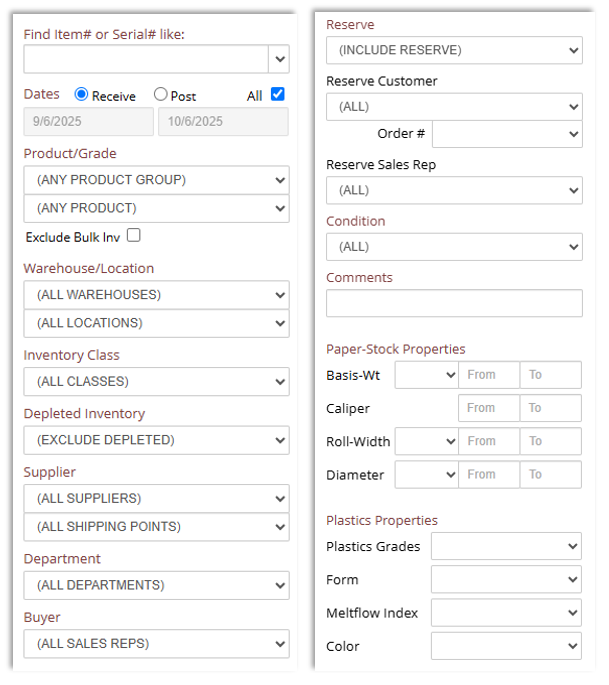
Task: Select the Post dates radio button
Action: [x=161, y=95]
